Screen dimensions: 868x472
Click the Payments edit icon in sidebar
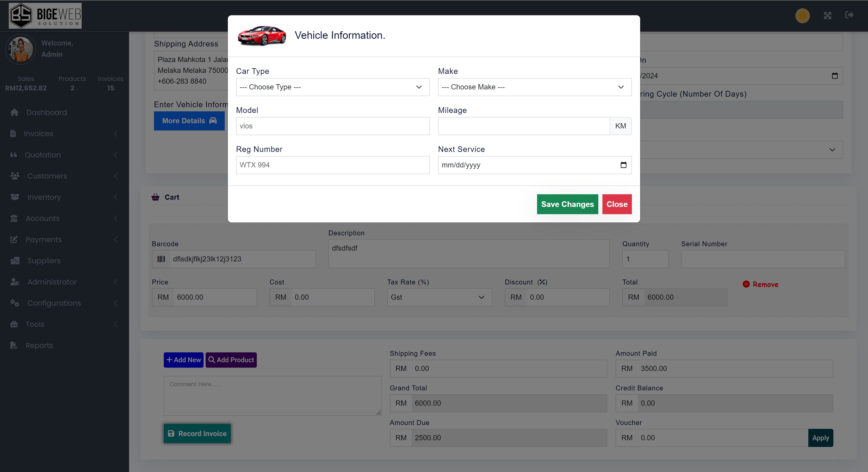click(x=14, y=239)
